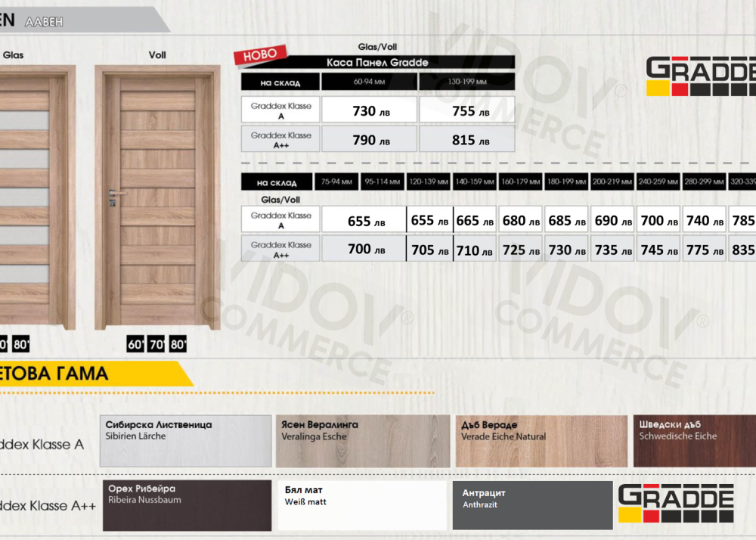Select the Сибирска Лиственица color swatch
Image resolution: width=756 pixels, height=540 pixels.
click(186, 441)
